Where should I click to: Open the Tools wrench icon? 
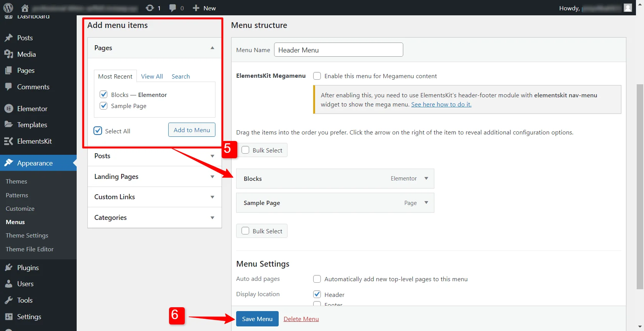pos(9,300)
